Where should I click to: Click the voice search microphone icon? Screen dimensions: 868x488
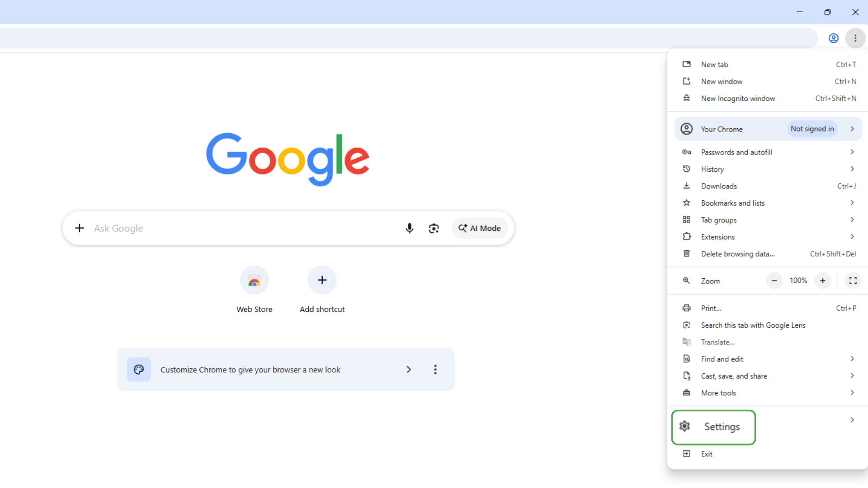409,228
